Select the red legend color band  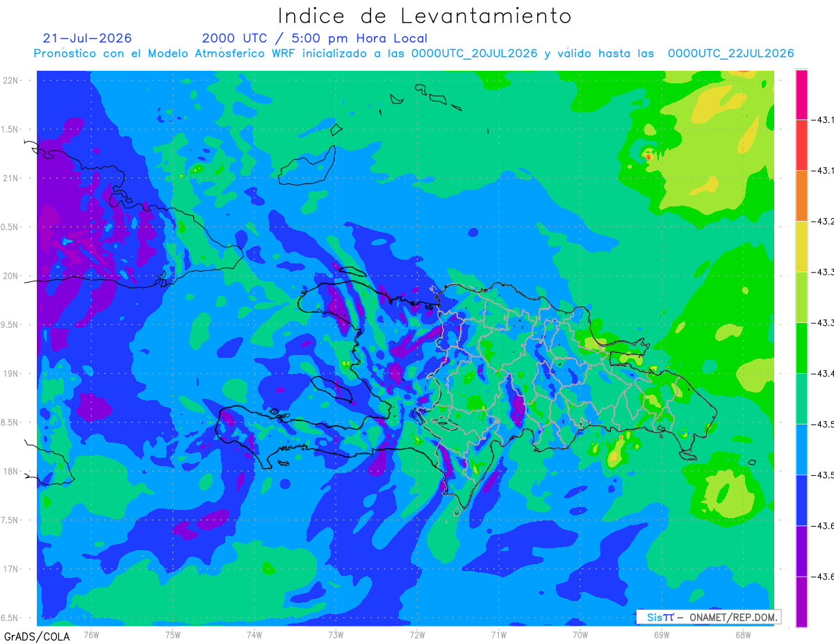coord(801,145)
